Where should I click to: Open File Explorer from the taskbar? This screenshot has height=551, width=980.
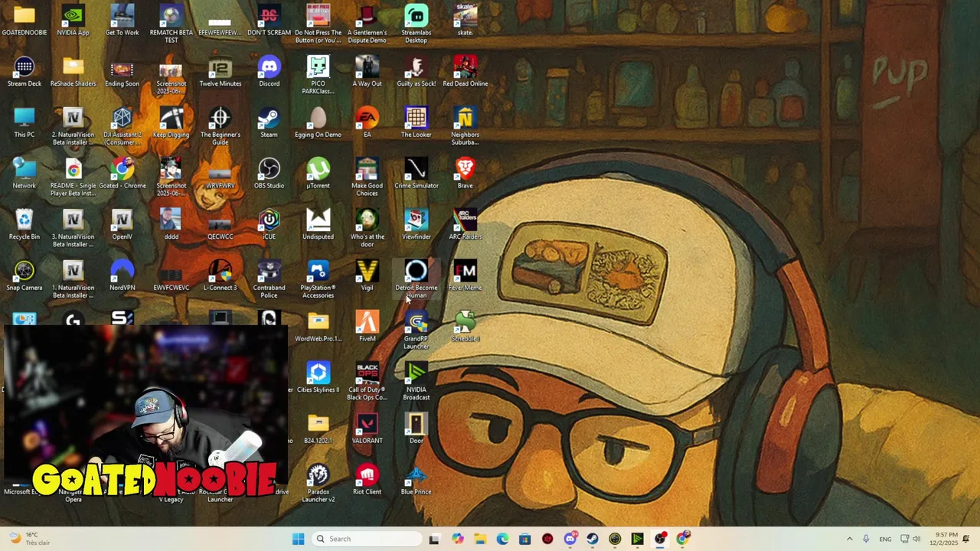pyautogui.click(x=479, y=539)
